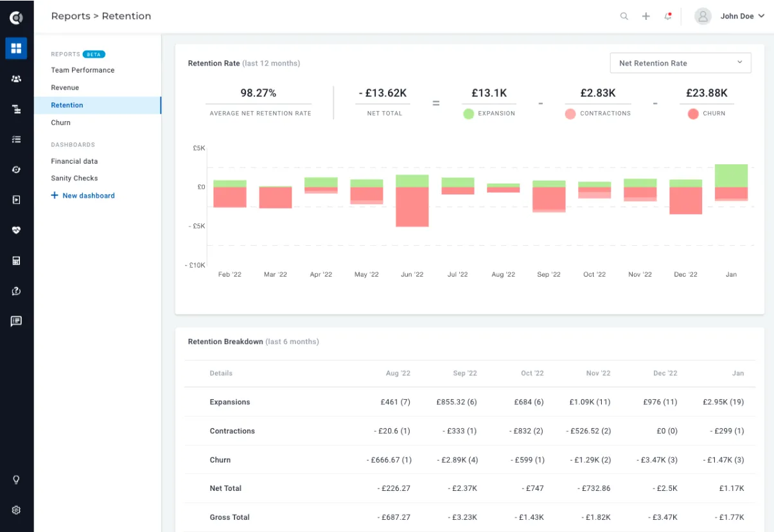Click the 98.27% average retention value
The height and width of the screenshot is (532, 774).
(x=258, y=93)
